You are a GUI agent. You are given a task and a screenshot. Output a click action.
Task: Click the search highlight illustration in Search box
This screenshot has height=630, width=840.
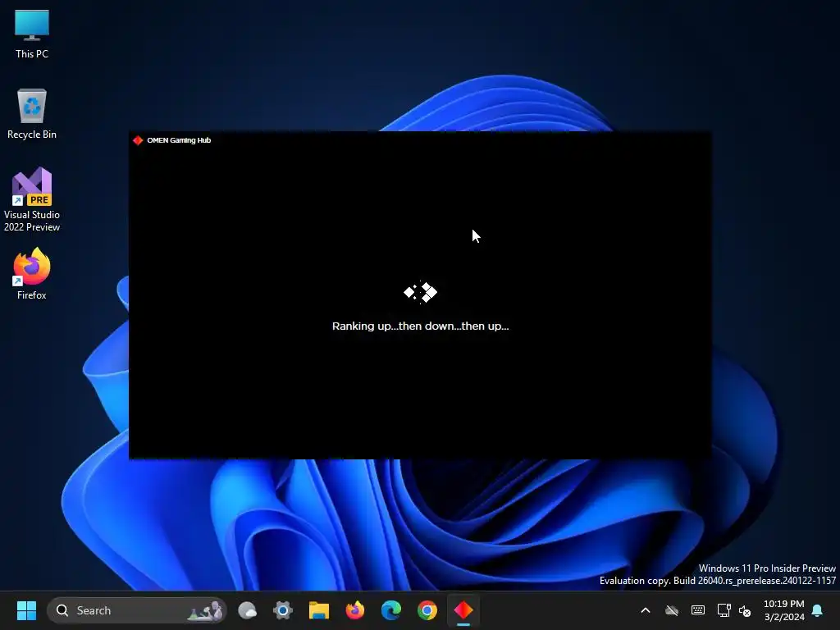206,610
